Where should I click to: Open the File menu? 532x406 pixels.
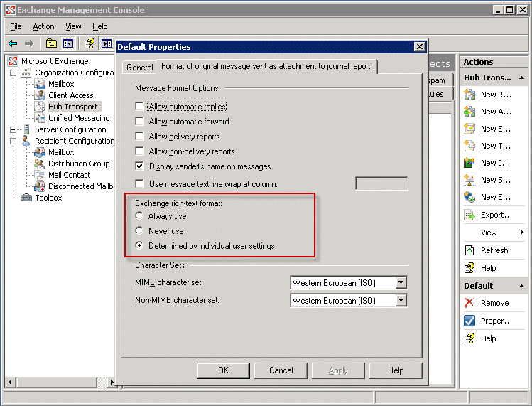16,26
